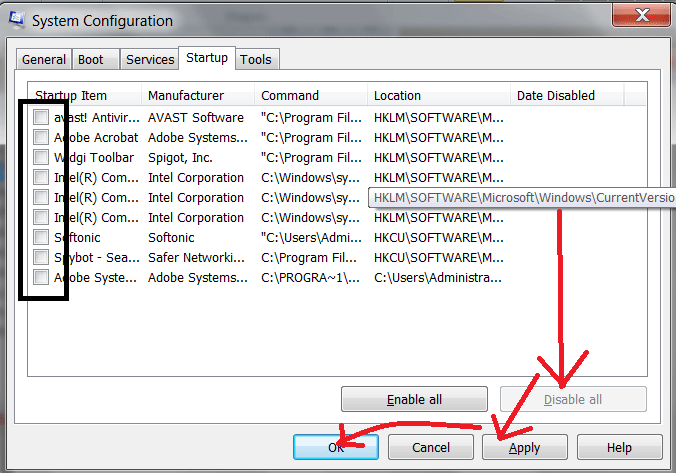Select the Startup tab
The image size is (676, 473).
coord(207,58)
